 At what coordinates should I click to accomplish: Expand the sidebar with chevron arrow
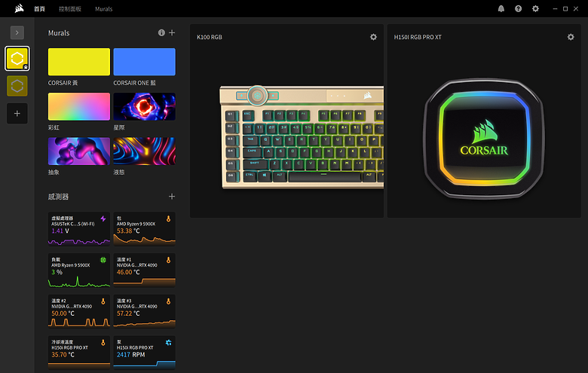pos(17,32)
